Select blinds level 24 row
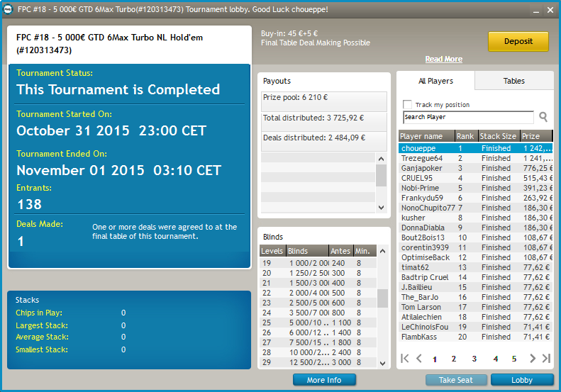561x392 pixels. click(x=318, y=313)
